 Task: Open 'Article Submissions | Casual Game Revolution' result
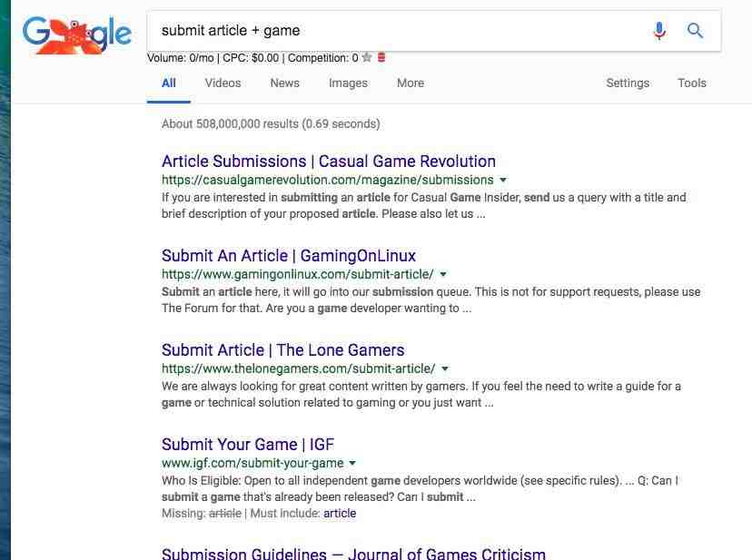point(329,161)
